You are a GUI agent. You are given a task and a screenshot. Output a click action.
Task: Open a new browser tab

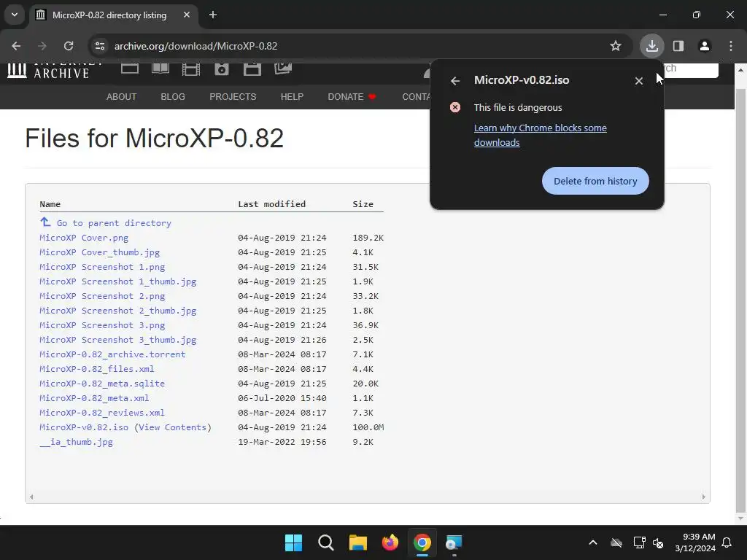pyautogui.click(x=213, y=15)
